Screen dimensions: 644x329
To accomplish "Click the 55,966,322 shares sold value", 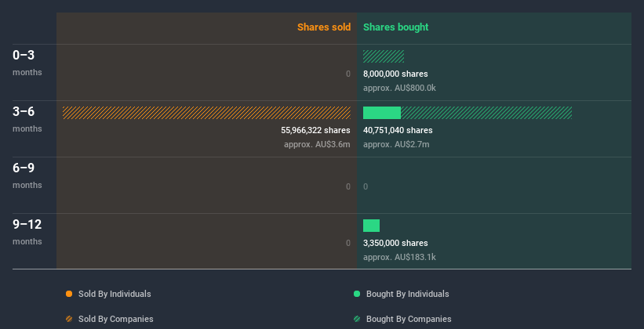I will click(315, 130).
